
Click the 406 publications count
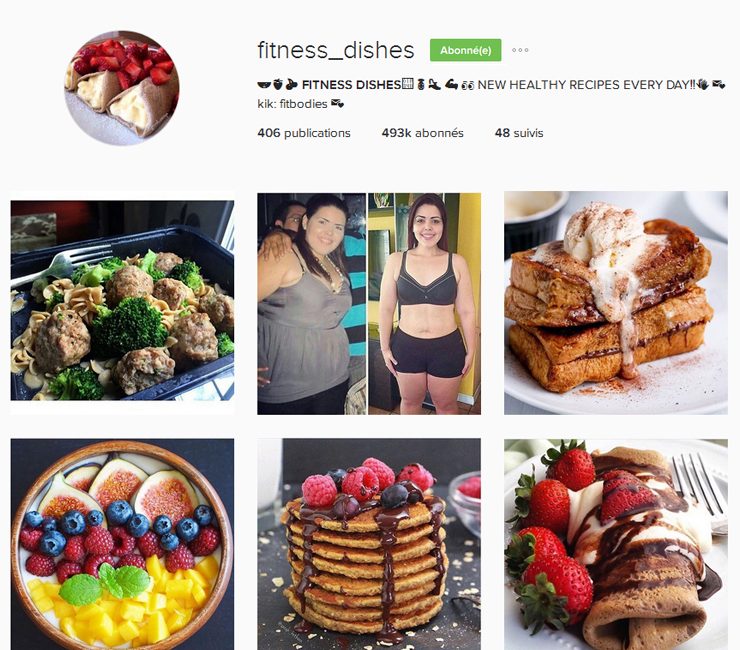point(303,133)
